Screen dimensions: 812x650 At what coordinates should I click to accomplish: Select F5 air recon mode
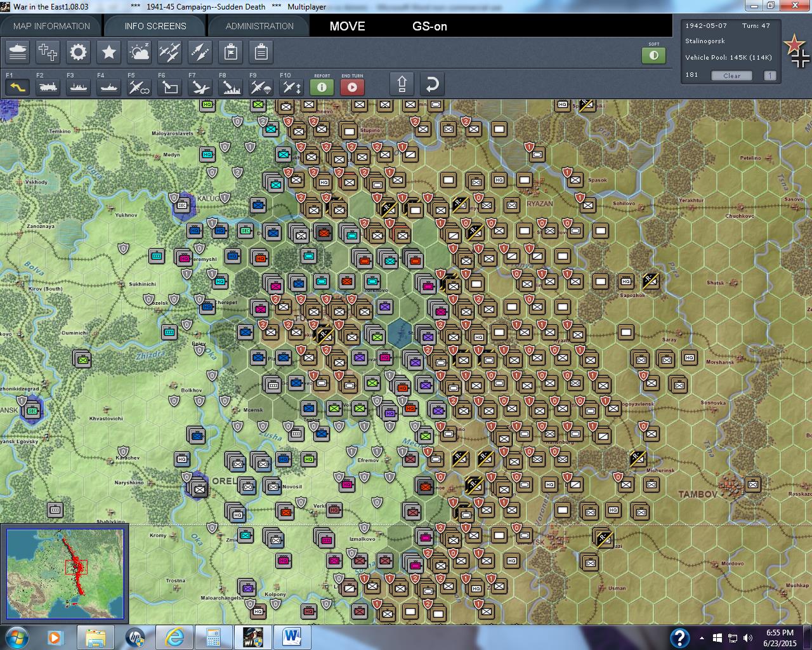coord(139,87)
